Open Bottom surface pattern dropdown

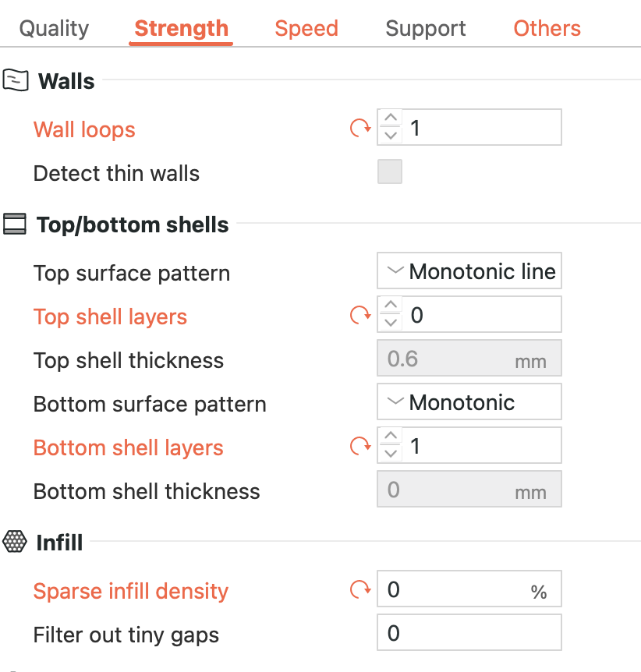469,402
